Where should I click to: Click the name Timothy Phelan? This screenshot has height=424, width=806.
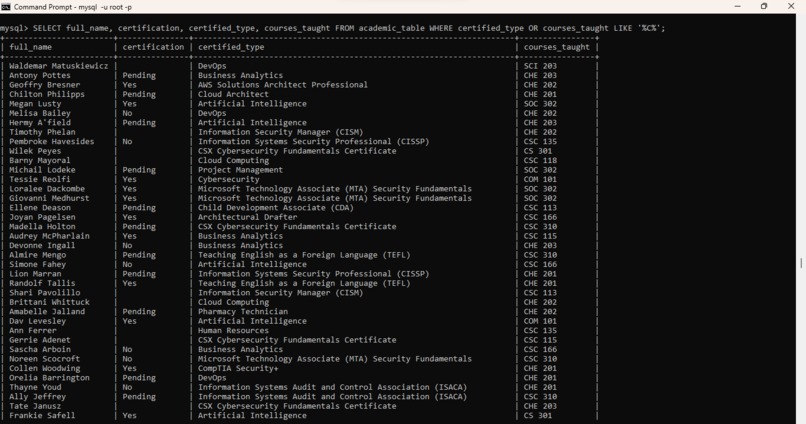point(42,132)
